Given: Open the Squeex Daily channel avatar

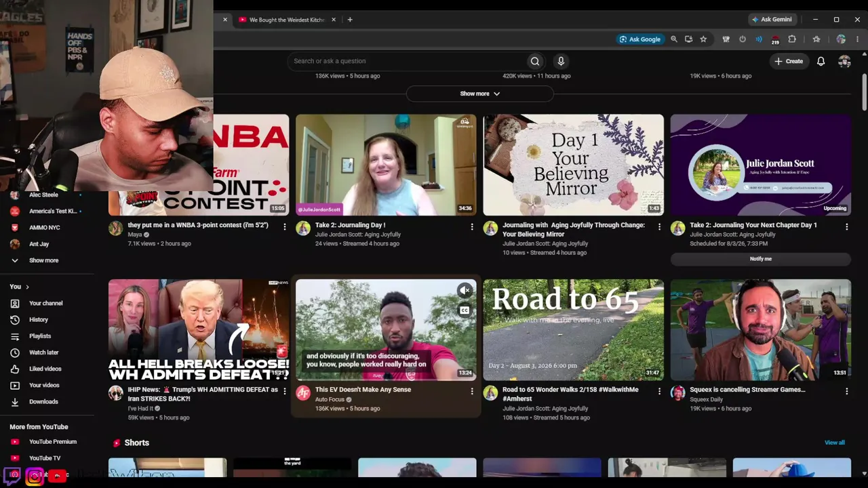Looking at the screenshot, I should 677,393.
